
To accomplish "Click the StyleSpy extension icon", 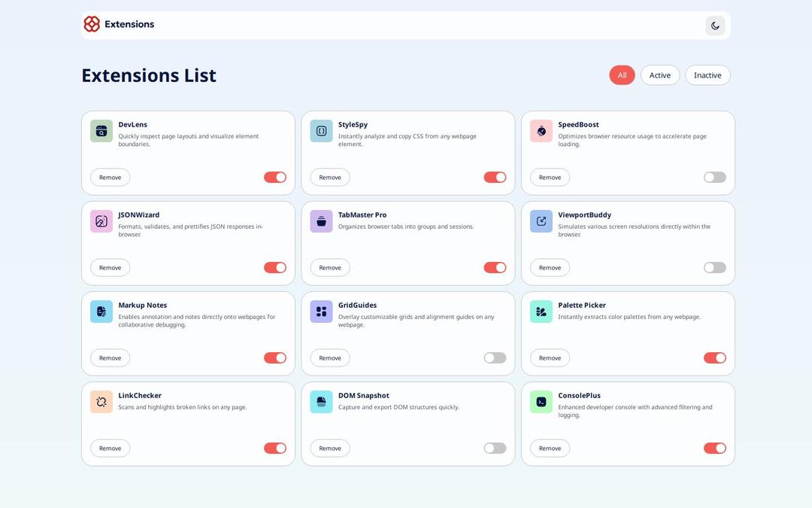I will 321,131.
